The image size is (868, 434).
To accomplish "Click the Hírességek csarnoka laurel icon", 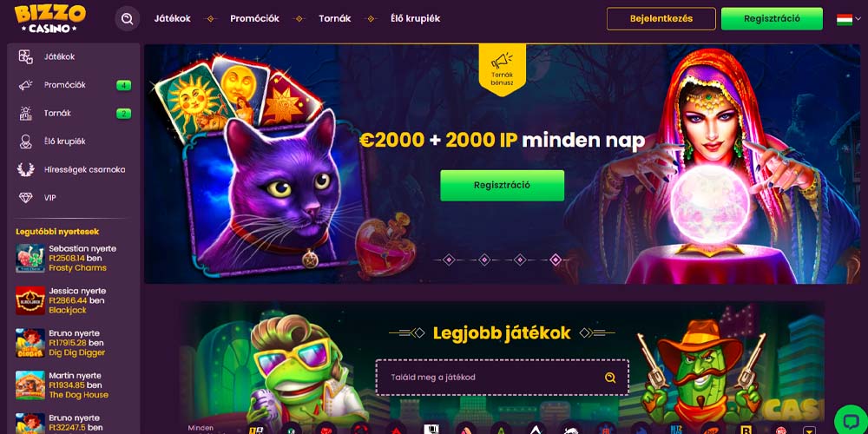I will [25, 169].
